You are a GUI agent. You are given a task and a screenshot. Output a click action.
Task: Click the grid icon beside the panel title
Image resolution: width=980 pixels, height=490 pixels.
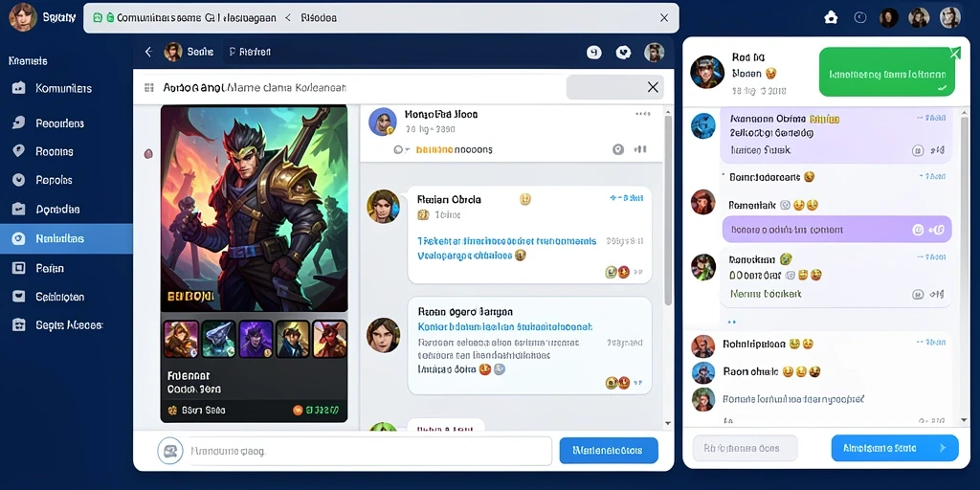coord(148,87)
